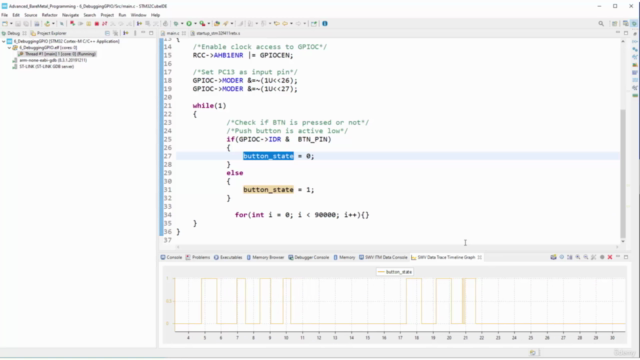Click the New file toolbar icon

click(4, 24)
